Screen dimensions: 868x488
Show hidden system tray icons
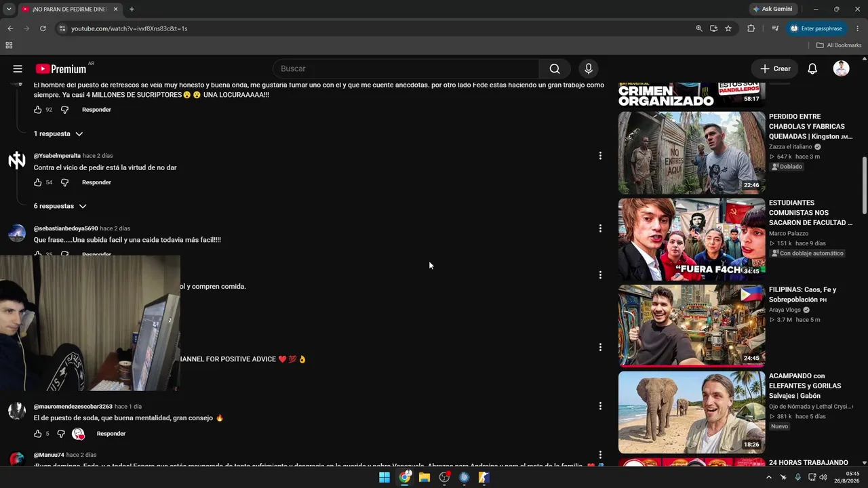[x=768, y=477]
